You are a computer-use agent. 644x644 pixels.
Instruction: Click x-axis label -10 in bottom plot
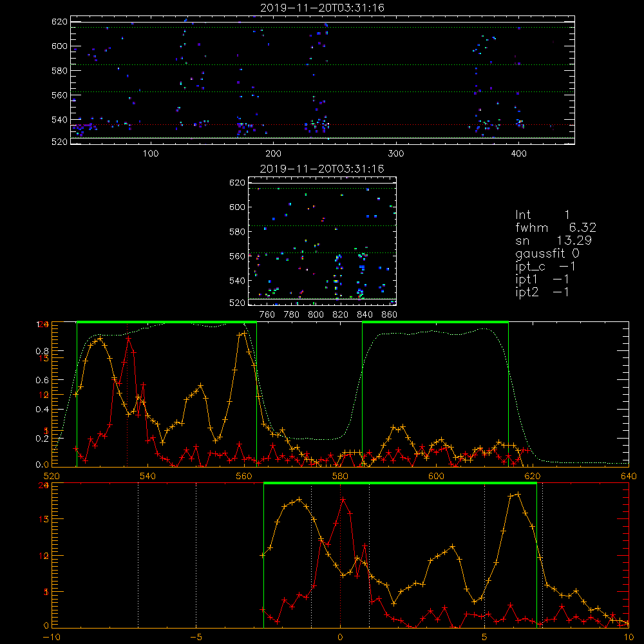52,638
